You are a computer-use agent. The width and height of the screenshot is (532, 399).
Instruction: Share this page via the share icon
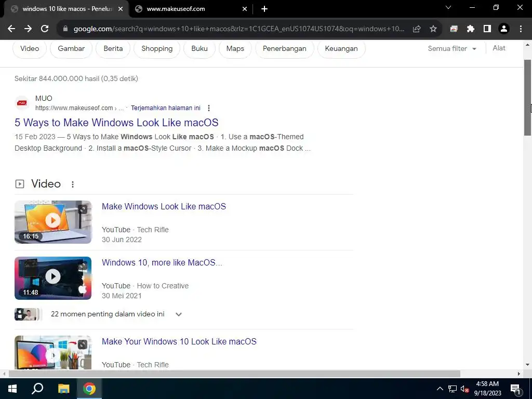[x=417, y=29]
